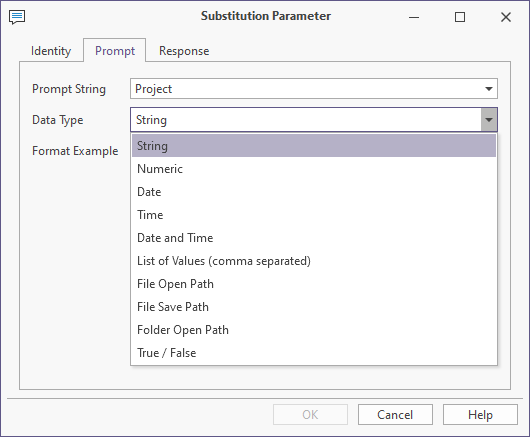Pick the Time option

click(x=314, y=215)
